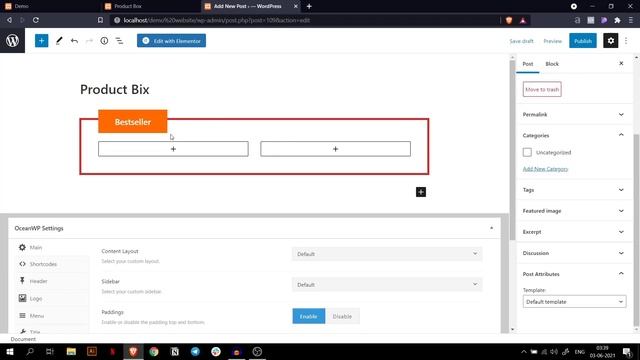Toggle the settings gear sidebar
640x360 pixels.
tap(611, 41)
